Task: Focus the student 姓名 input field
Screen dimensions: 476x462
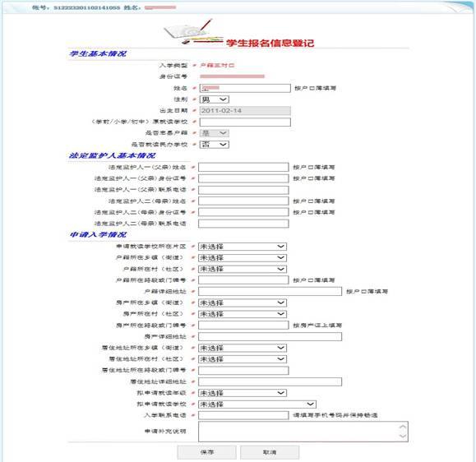Action: click(245, 88)
